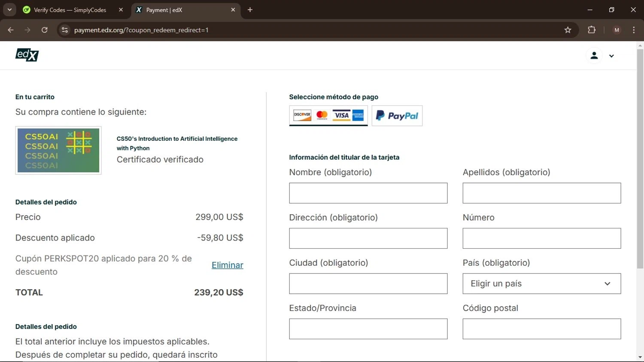Click the CS50AI course thumbnail
Screen dimensions: 644x362
pyautogui.click(x=58, y=150)
